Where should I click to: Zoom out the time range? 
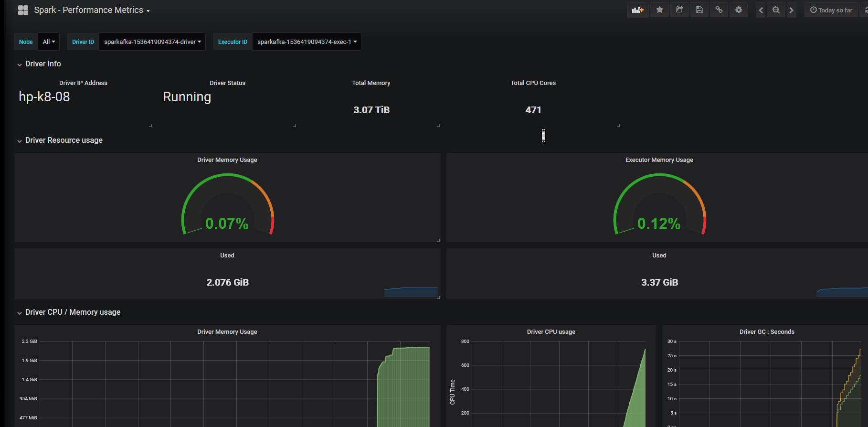click(x=776, y=10)
